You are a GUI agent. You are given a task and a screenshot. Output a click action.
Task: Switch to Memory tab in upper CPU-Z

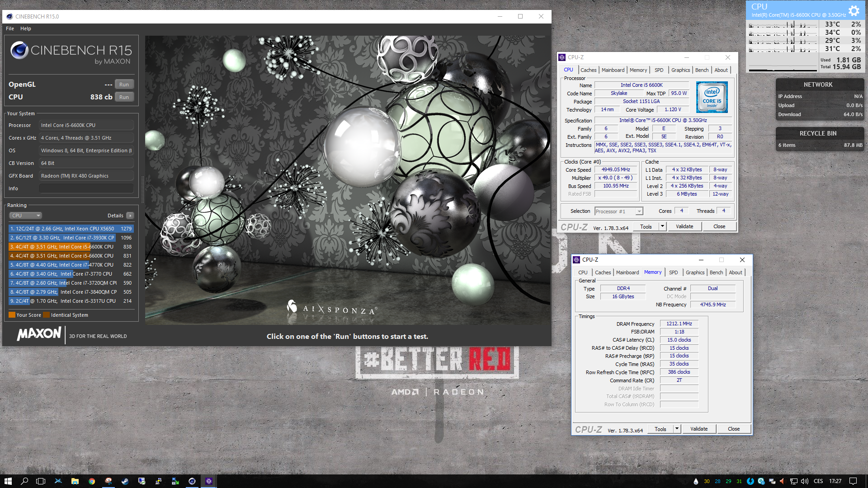(638, 70)
